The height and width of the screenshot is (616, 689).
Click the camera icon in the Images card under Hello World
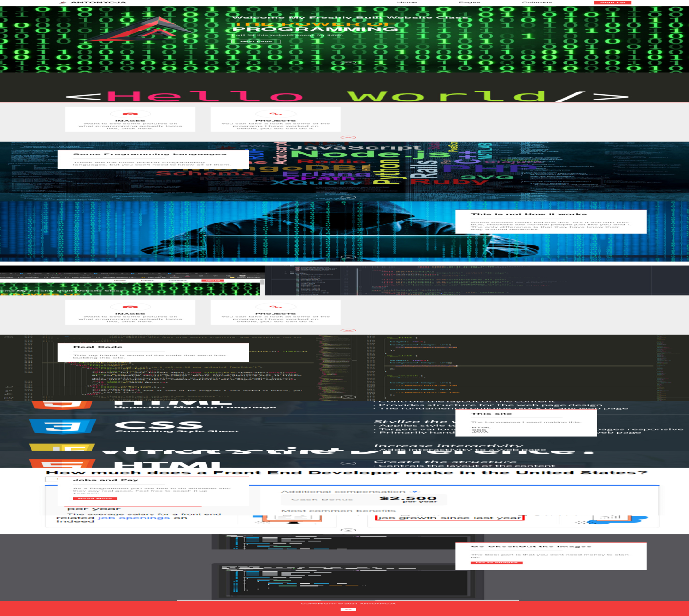point(130,114)
